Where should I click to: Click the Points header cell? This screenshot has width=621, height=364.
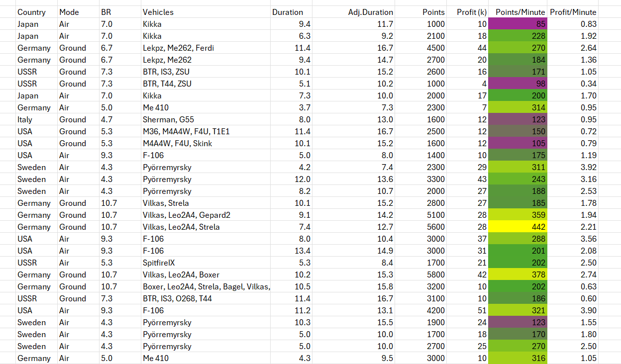click(x=421, y=12)
